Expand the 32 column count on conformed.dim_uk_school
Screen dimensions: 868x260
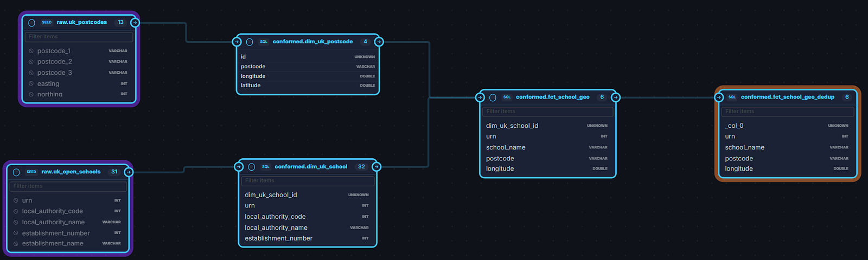click(x=361, y=167)
